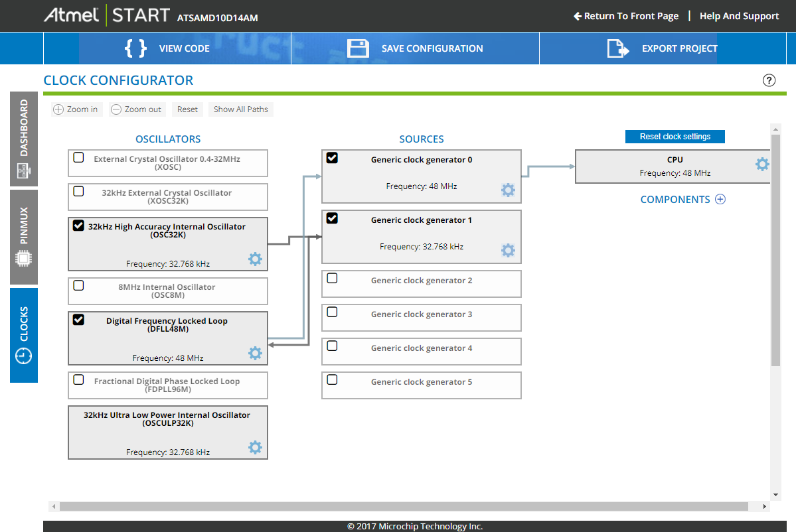
Task: Switch to the Dashboard tab
Action: point(24,139)
